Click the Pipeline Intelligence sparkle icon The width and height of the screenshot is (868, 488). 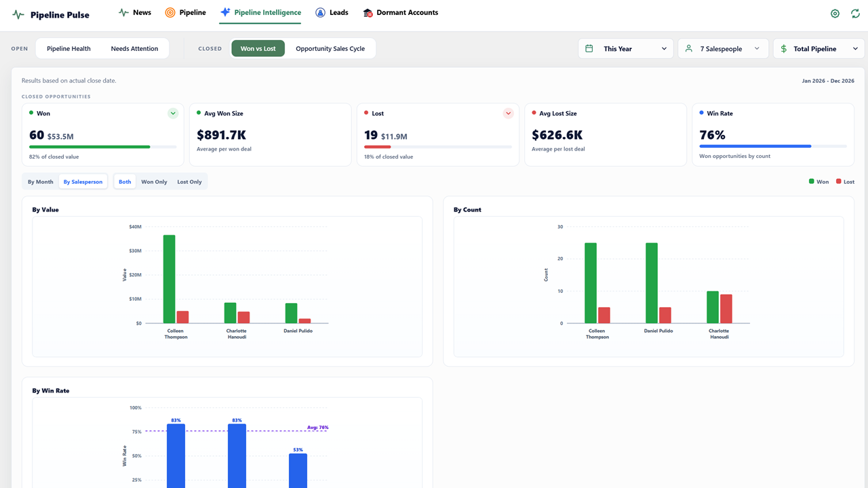[225, 12]
